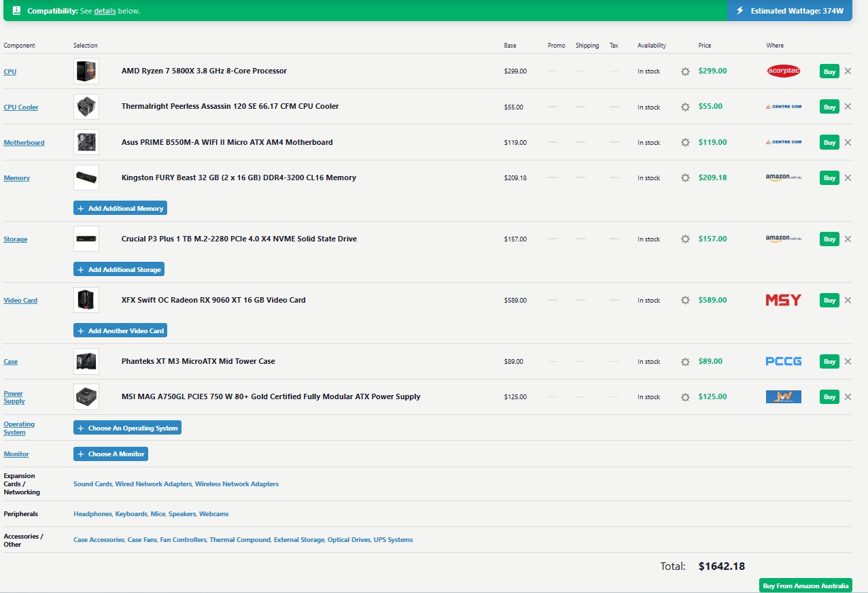This screenshot has height=593, width=868.
Task: Click Add Additional Storage button
Action: coord(119,269)
